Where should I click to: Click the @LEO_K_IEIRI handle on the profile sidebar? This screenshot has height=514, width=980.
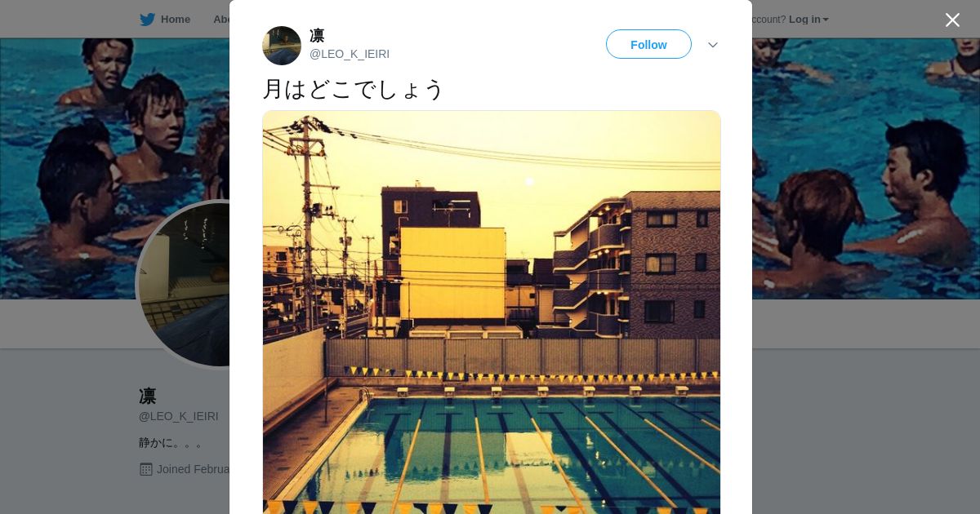[179, 416]
